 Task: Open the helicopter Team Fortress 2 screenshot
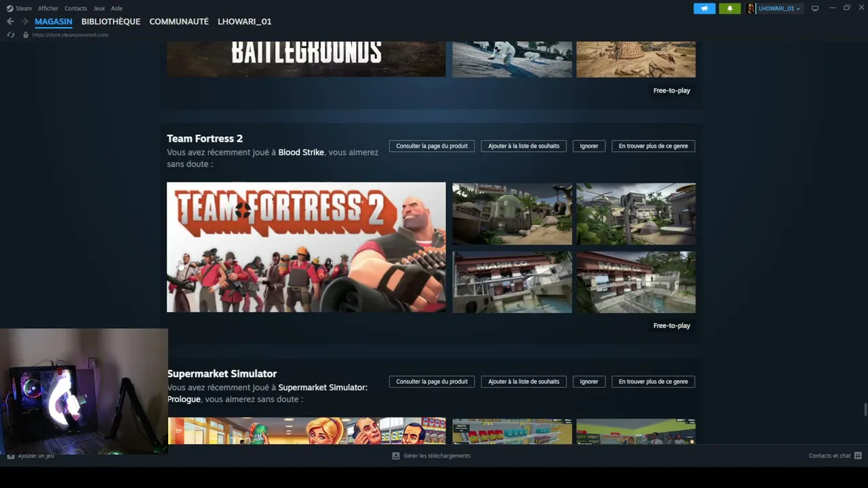click(x=636, y=214)
